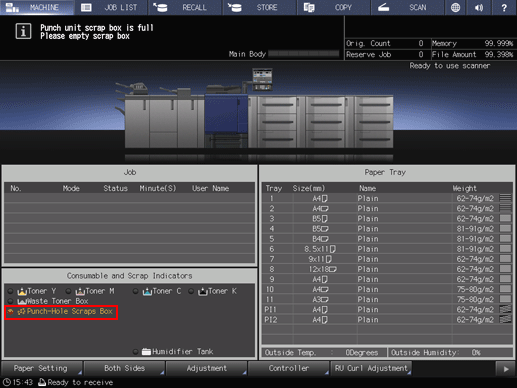Click the COPY tab icon

(x=309, y=7)
